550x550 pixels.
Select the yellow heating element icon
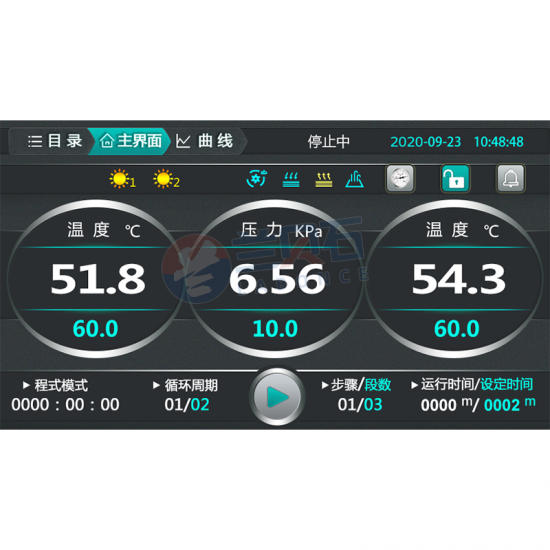pyautogui.click(x=324, y=179)
